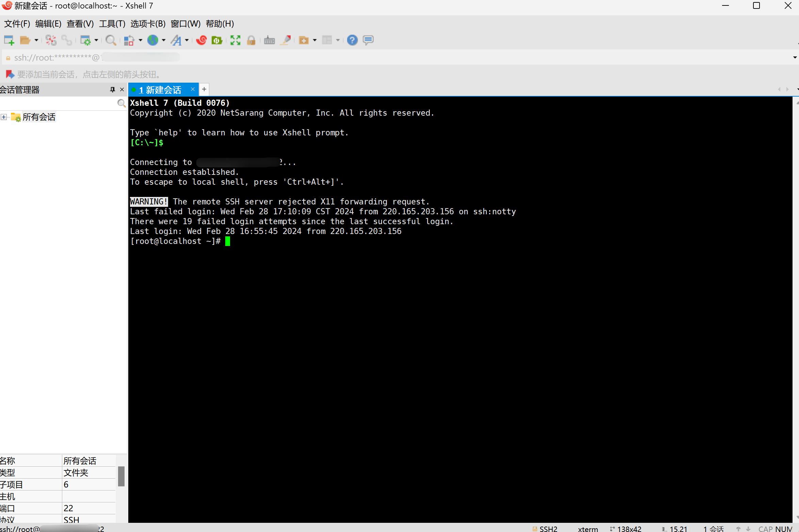Viewport: 799px width, 532px height.
Task: Click the Encoding globe icon
Action: pyautogui.click(x=153, y=40)
